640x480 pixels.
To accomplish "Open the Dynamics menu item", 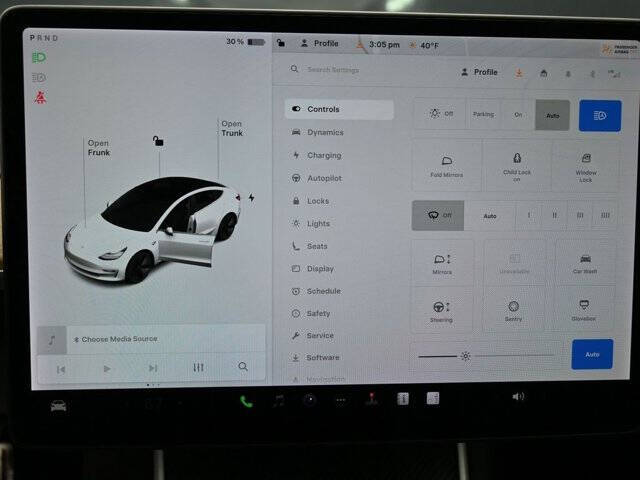I will tap(318, 132).
